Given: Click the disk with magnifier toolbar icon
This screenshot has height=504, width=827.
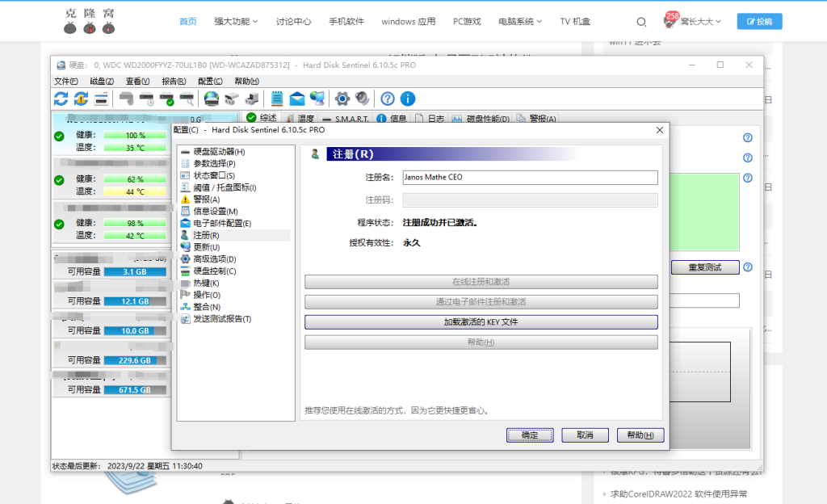Looking at the screenshot, I should coord(187,99).
